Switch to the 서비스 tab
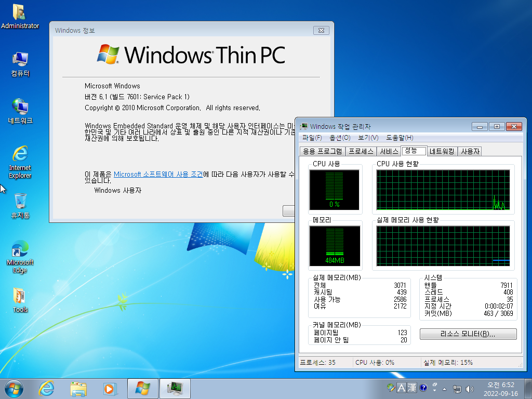This screenshot has height=399, width=532. 389,151
